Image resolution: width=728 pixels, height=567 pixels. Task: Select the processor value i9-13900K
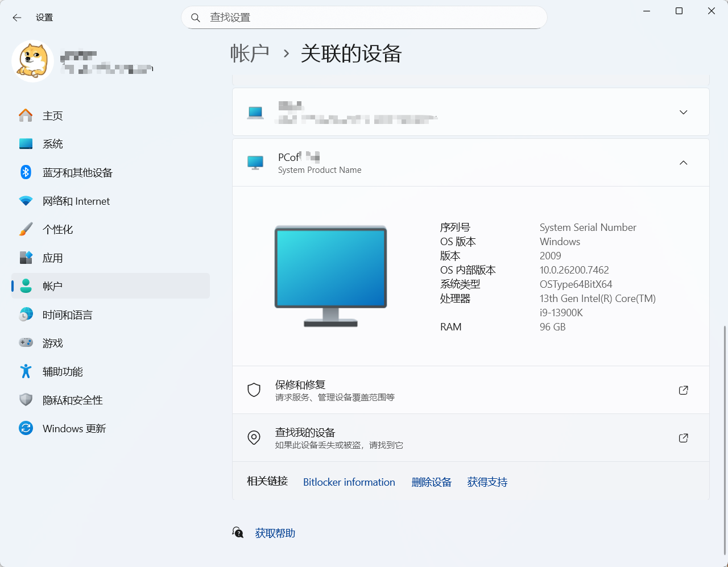coord(561,313)
